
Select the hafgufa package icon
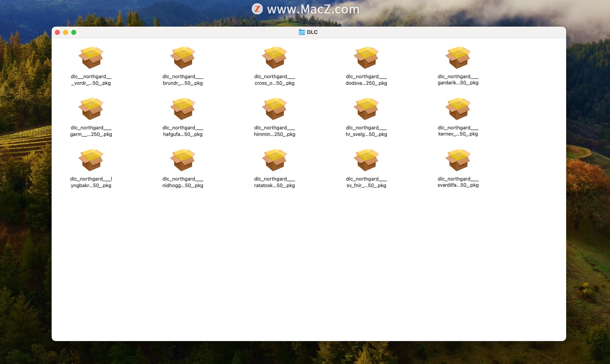[x=183, y=109]
